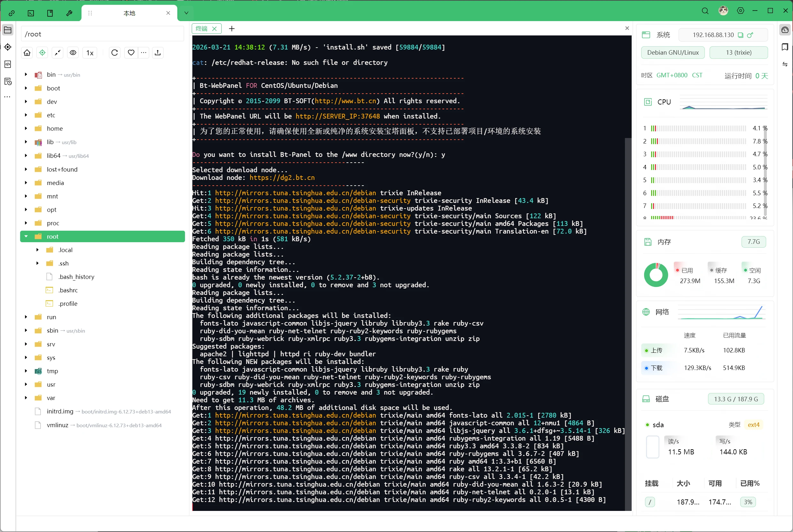Open the link/connections icon at top left

12,13
